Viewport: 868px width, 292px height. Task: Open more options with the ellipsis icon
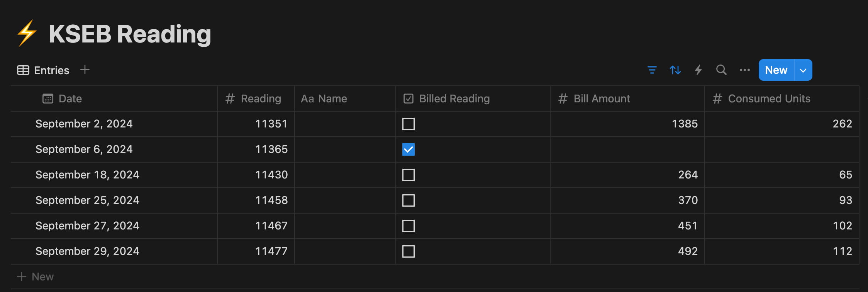click(744, 70)
